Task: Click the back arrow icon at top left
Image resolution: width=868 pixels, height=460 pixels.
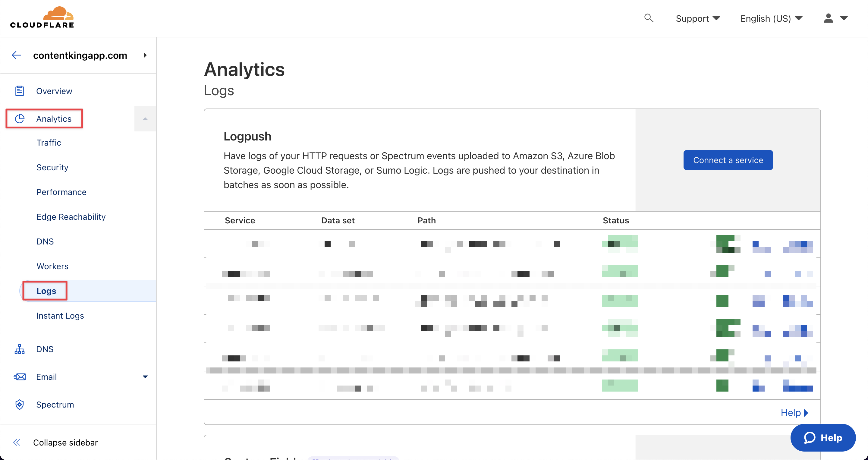Action: (x=15, y=55)
